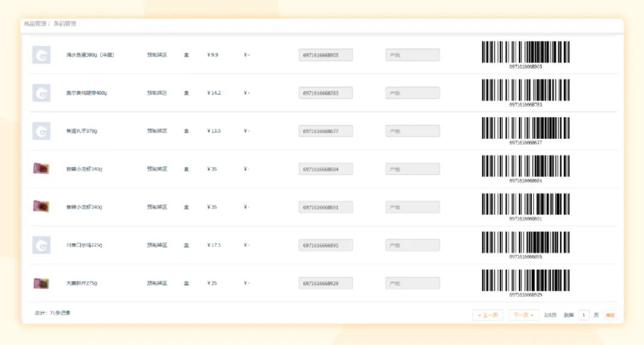
Task: Confirm the page jump with 确定
Action: click(x=610, y=315)
